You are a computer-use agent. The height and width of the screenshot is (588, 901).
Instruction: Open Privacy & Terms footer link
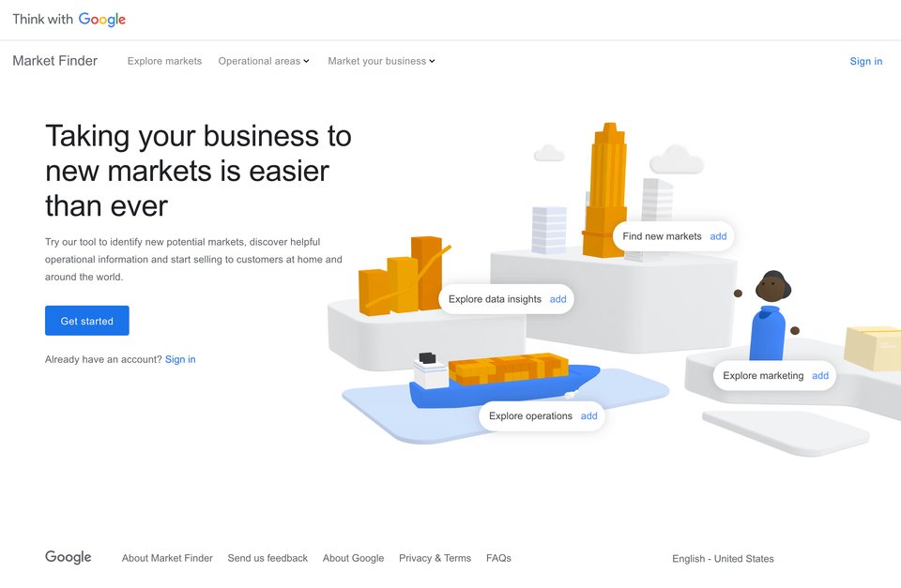435,558
